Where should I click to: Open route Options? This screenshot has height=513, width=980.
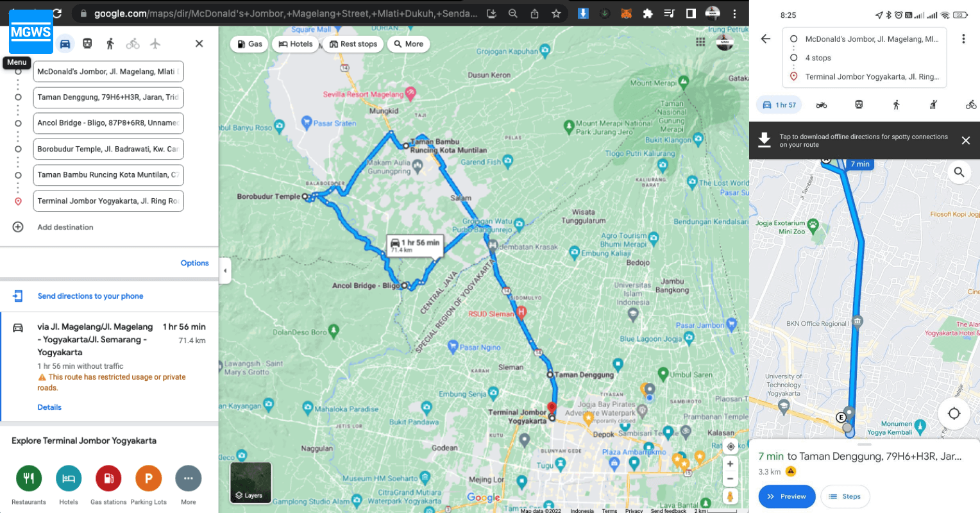[194, 263]
